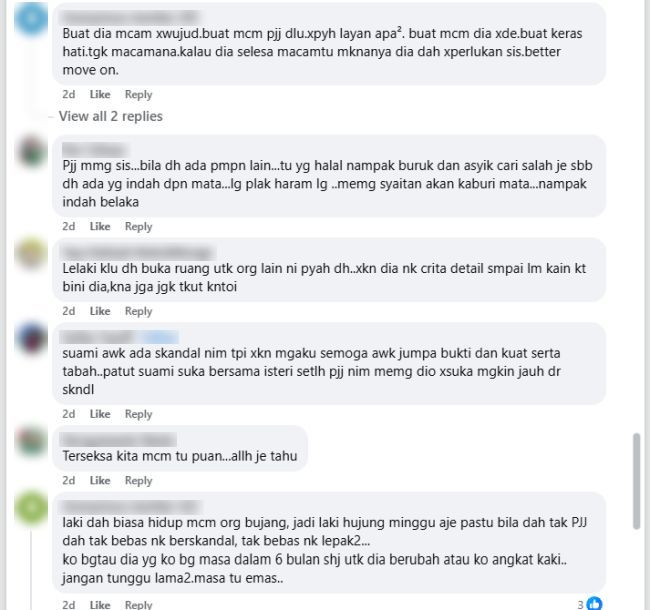Expand 'View all 2 replies'
Image resolution: width=650 pixels, height=610 pixels.
111,116
